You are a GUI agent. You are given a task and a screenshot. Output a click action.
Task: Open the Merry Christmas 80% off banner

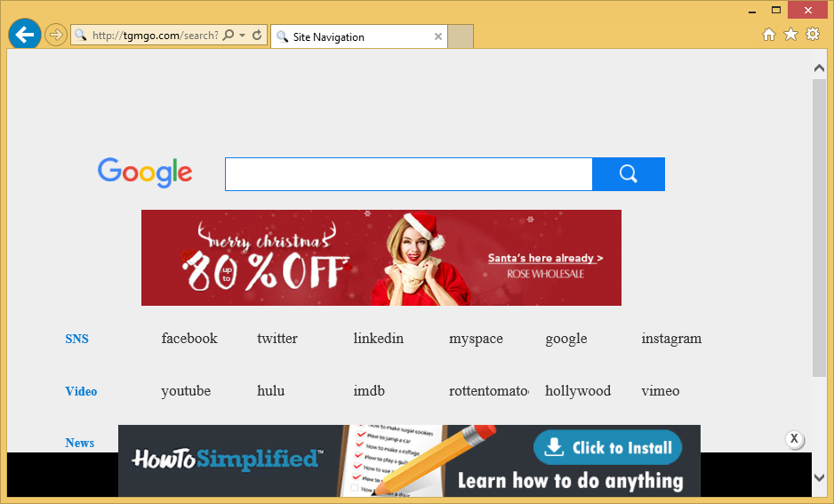(381, 258)
